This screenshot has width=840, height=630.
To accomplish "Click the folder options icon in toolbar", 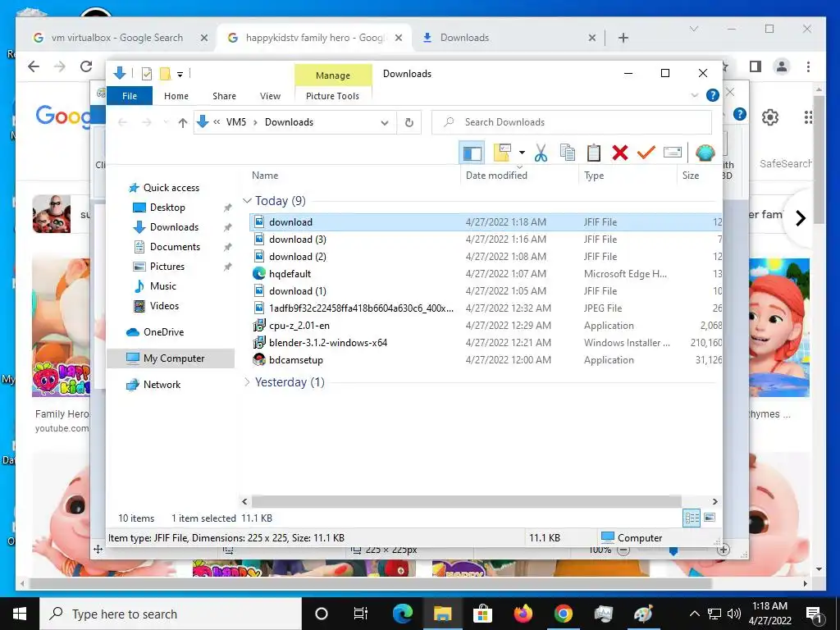I will (503, 153).
